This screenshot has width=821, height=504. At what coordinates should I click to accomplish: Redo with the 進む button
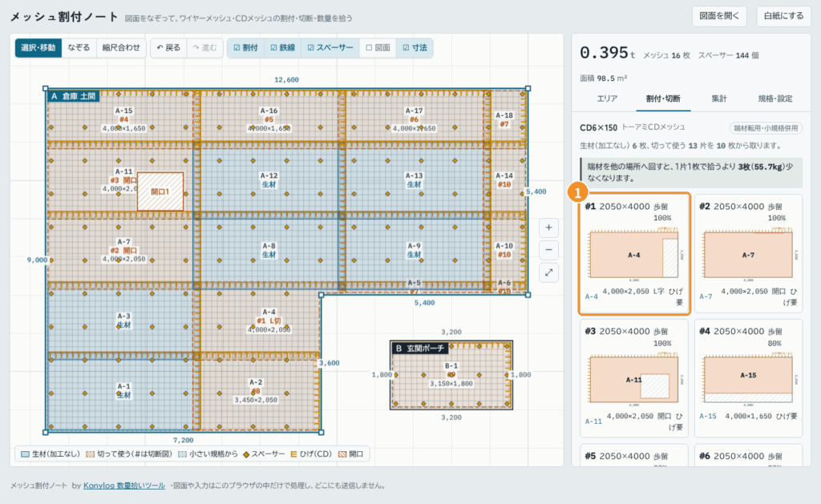[x=204, y=47]
